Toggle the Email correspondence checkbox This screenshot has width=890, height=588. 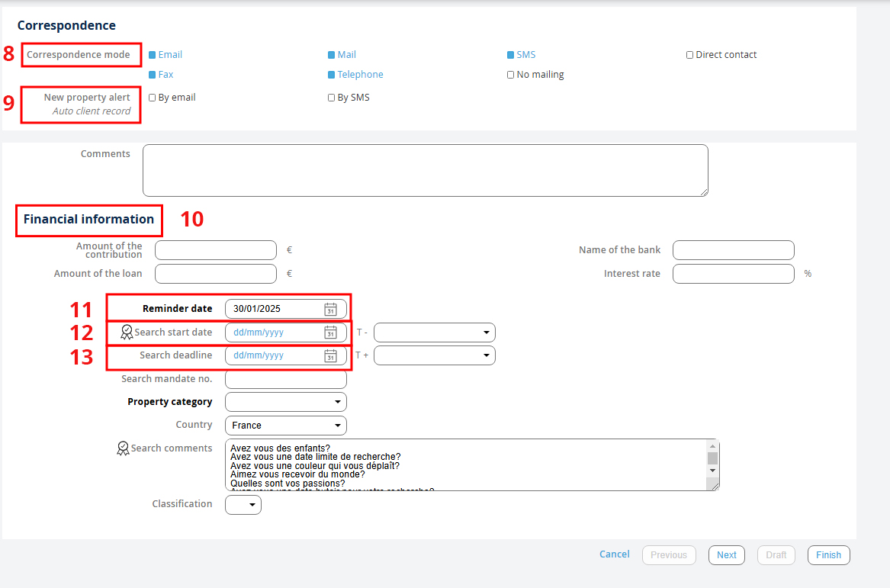pos(153,55)
